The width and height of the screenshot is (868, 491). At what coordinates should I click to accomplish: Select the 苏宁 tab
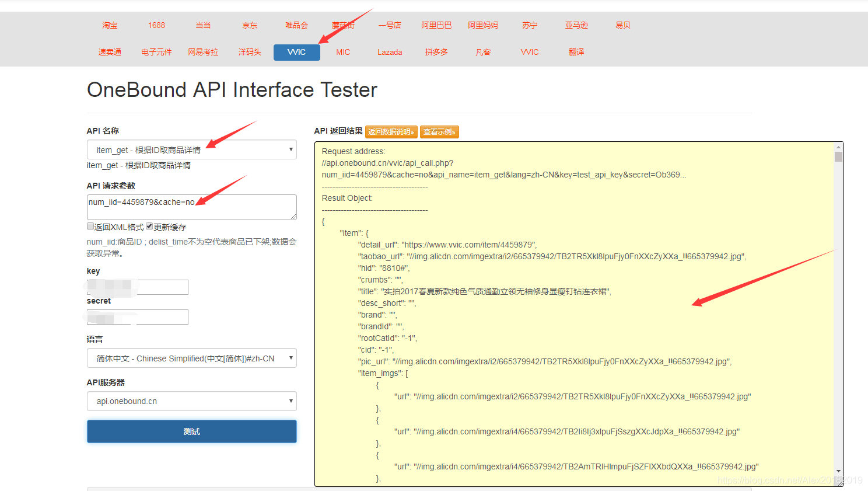[530, 26]
